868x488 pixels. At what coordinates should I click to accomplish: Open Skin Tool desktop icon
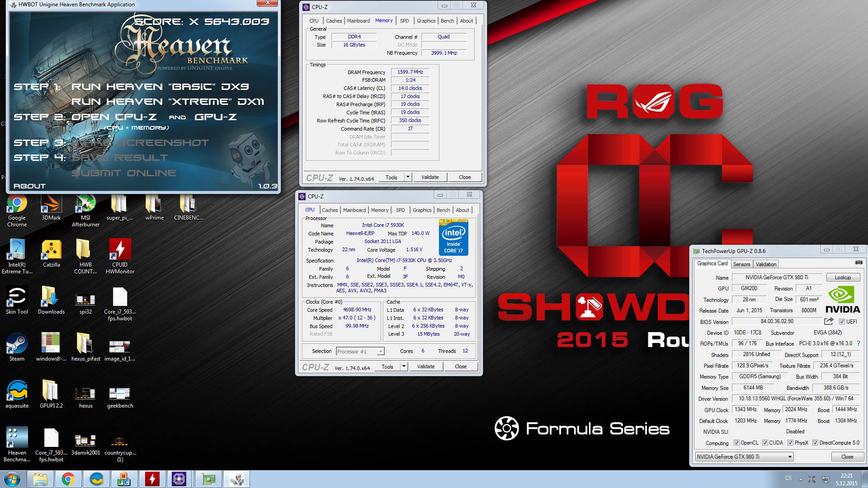click(x=17, y=301)
